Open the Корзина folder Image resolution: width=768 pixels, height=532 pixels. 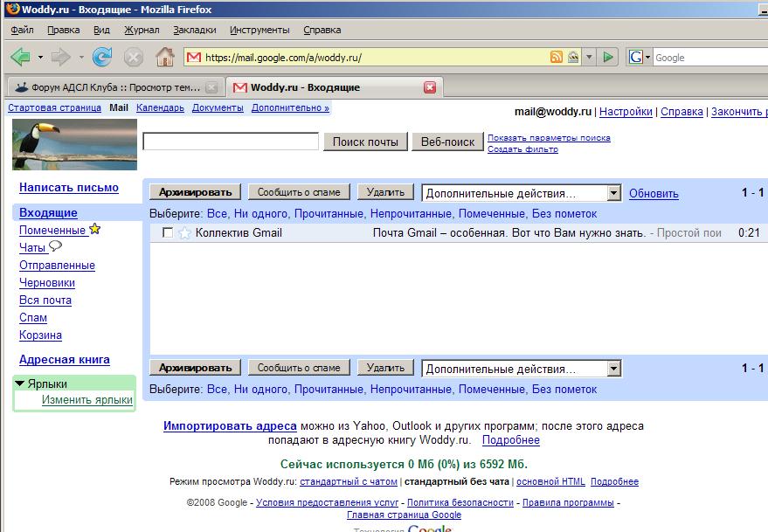pos(40,335)
